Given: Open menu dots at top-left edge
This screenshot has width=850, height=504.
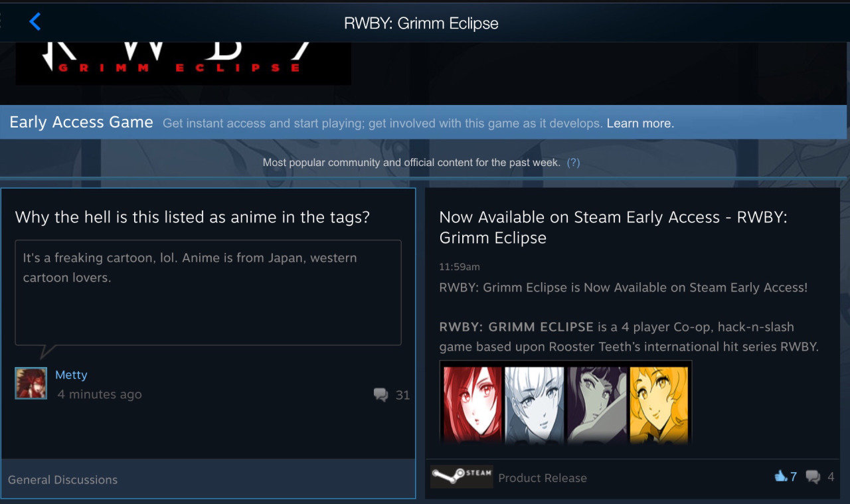Looking at the screenshot, I should coord(1,22).
